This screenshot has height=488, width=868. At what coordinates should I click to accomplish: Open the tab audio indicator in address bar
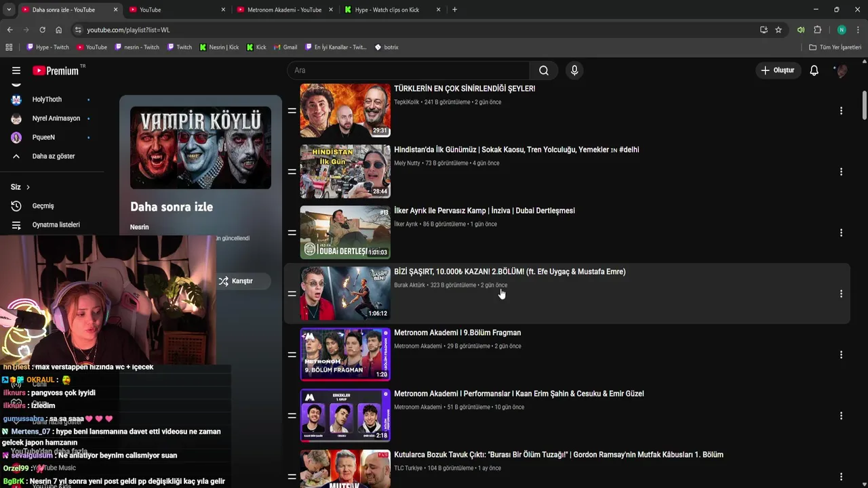tap(801, 30)
